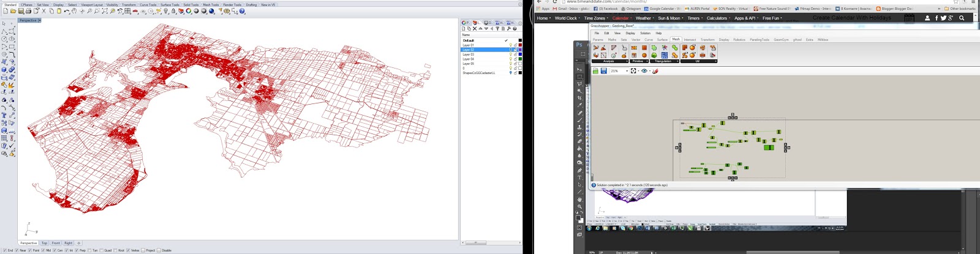Click the color wheel icon in Rhino toolbar

[x=189, y=11]
